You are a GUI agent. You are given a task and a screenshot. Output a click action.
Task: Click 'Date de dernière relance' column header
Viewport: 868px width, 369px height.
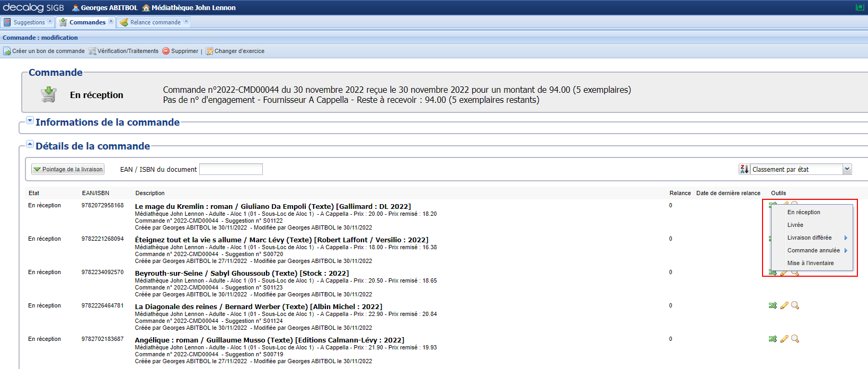coord(728,193)
